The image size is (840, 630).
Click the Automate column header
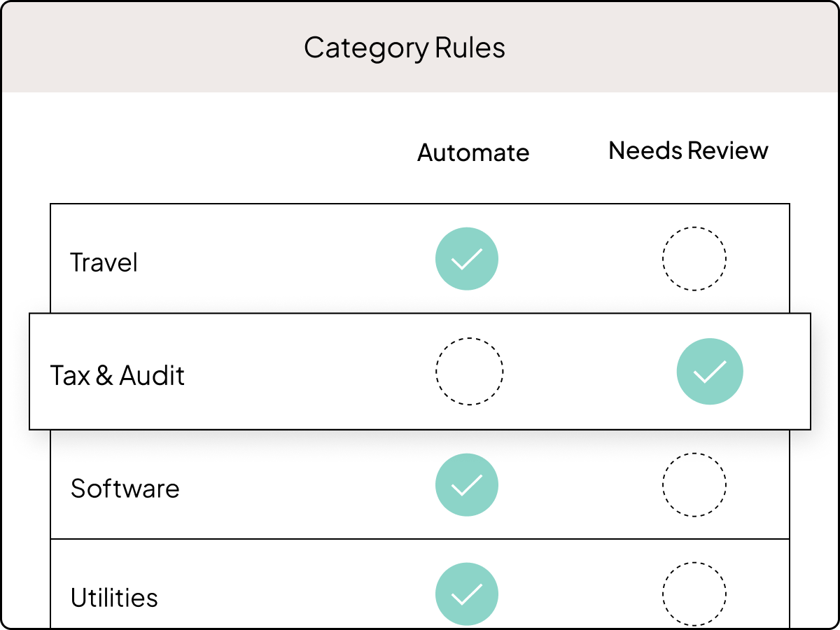tap(474, 153)
